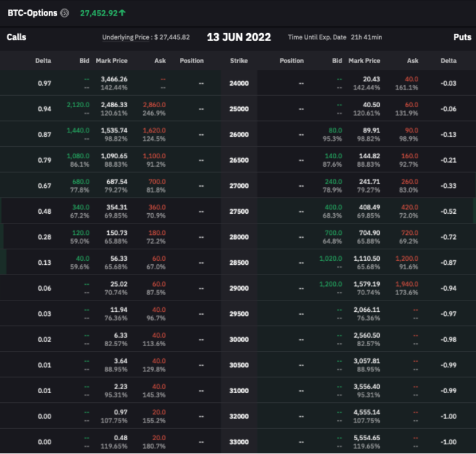
Task: Click the puts-side Mark Price column header
Action: (x=364, y=61)
